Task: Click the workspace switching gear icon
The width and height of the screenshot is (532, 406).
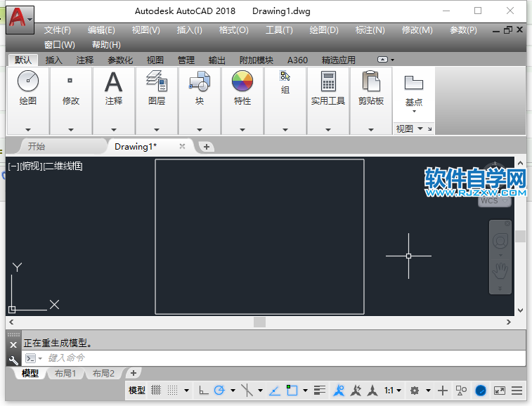Action: [414, 391]
